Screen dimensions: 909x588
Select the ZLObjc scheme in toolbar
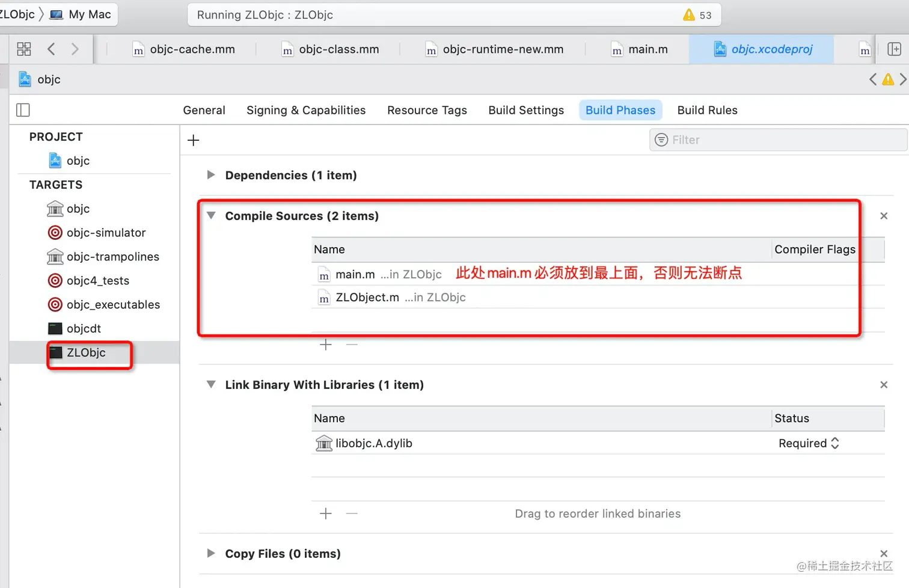pyautogui.click(x=17, y=14)
